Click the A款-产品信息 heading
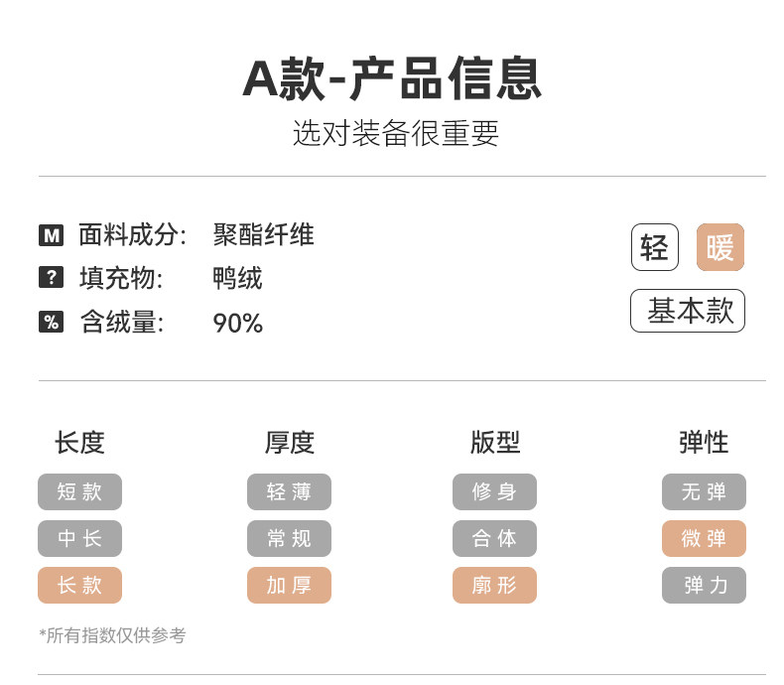The height and width of the screenshot is (685, 784). 392,79
